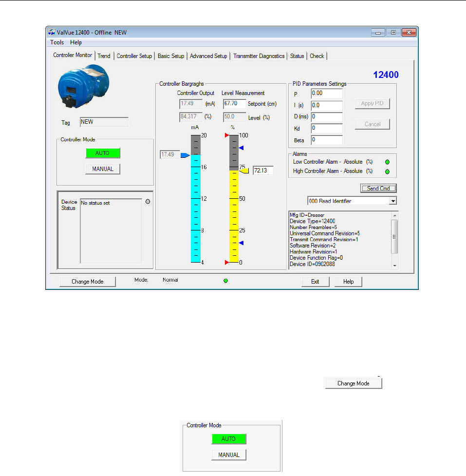This screenshot has width=466, height=476.
Task: Click the Beta parameter field
Action: point(327,140)
